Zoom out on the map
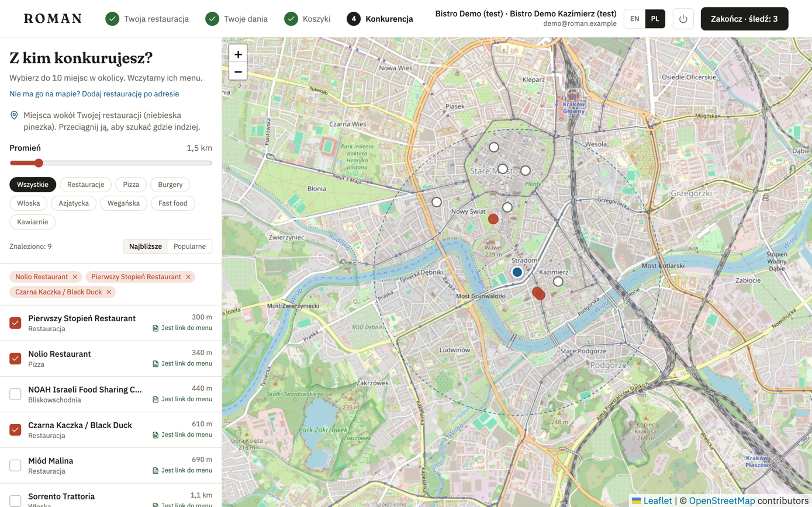Viewport: 812px width, 507px height. coord(238,72)
